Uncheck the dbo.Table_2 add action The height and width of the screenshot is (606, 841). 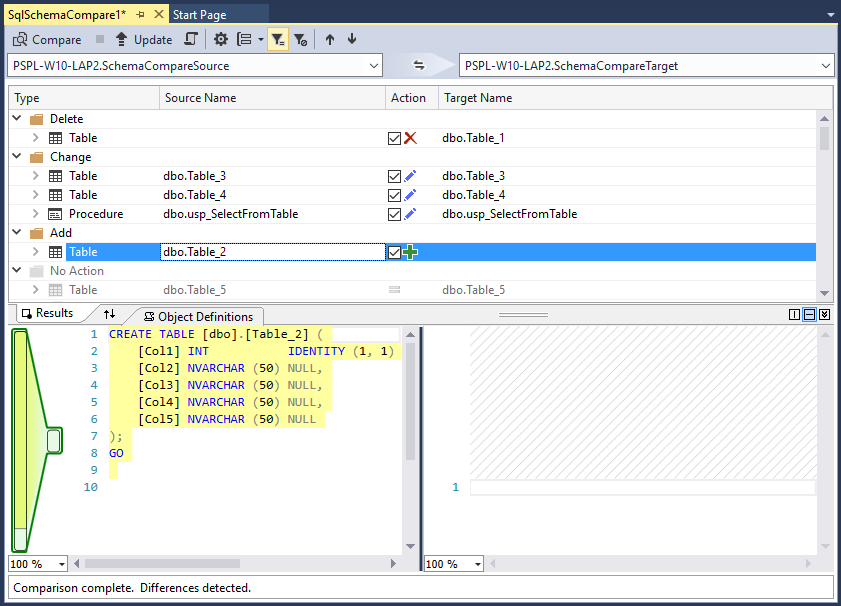394,253
